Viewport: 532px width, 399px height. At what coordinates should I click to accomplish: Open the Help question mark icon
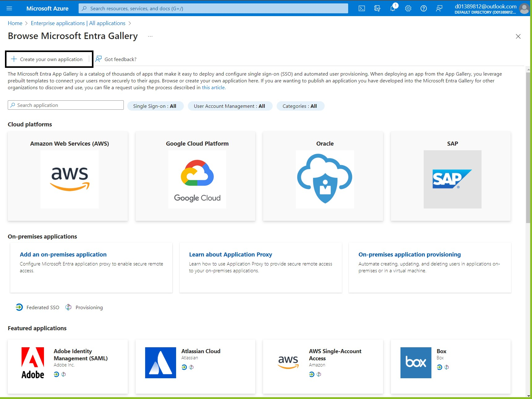point(424,8)
